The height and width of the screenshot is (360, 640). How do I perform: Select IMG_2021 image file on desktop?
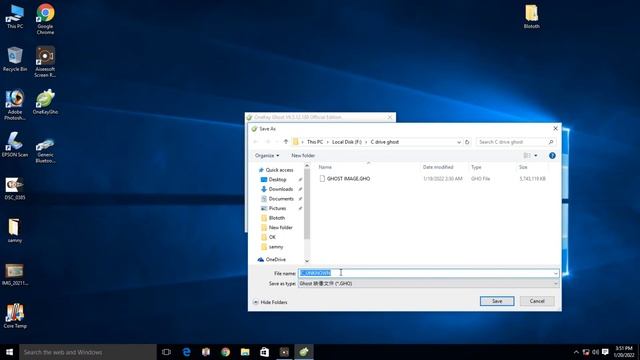15,274
